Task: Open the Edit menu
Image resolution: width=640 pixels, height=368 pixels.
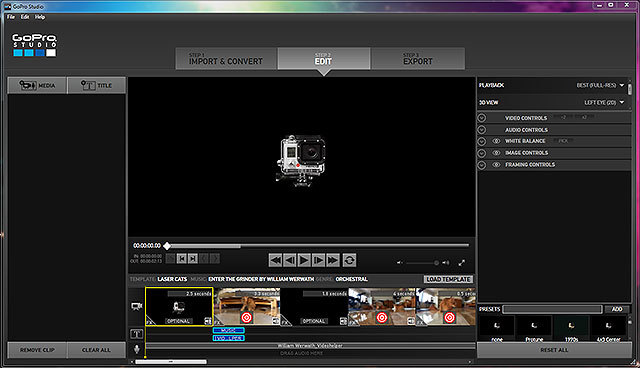Action: click(25, 17)
